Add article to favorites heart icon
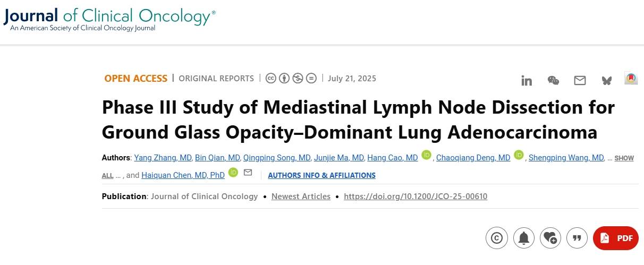The image size is (644, 265). tap(550, 238)
